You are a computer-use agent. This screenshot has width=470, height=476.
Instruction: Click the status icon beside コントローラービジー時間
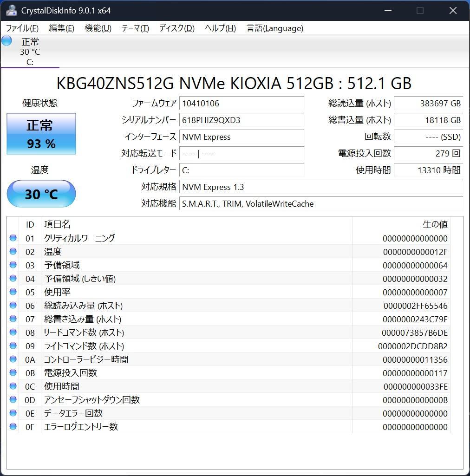coord(13,359)
